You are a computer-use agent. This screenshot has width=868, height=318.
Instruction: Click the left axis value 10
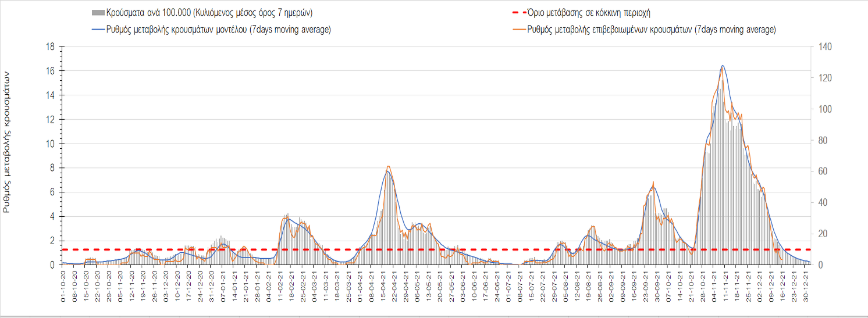[51, 144]
